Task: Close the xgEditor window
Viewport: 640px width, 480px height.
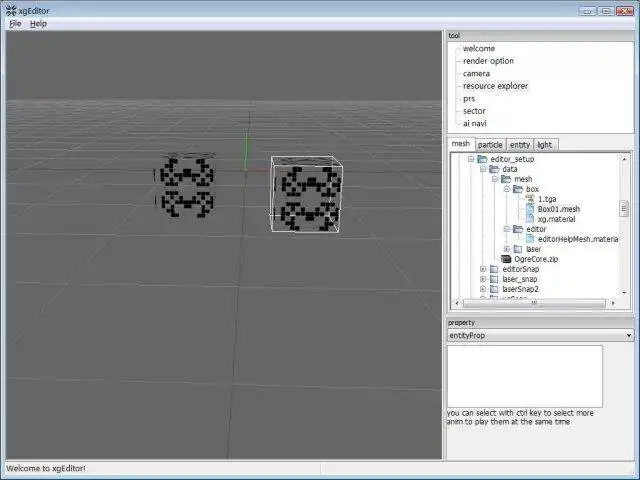Action: [625, 11]
